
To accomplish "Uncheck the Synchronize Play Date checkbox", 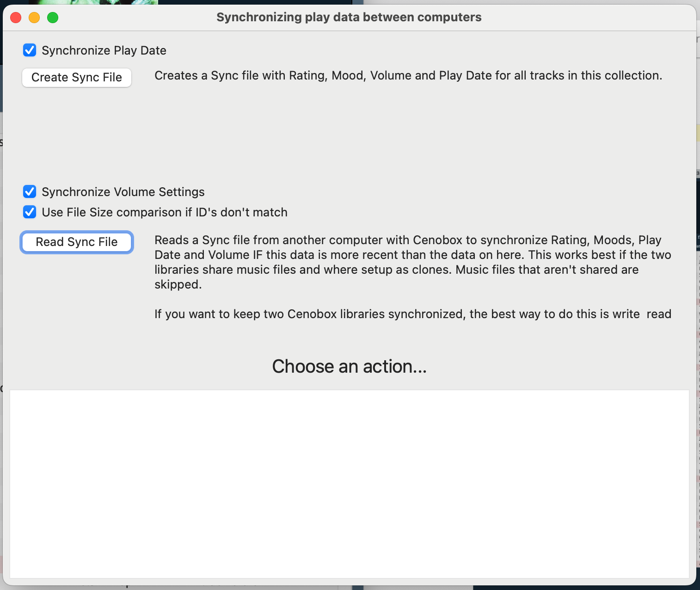I will pos(30,50).
